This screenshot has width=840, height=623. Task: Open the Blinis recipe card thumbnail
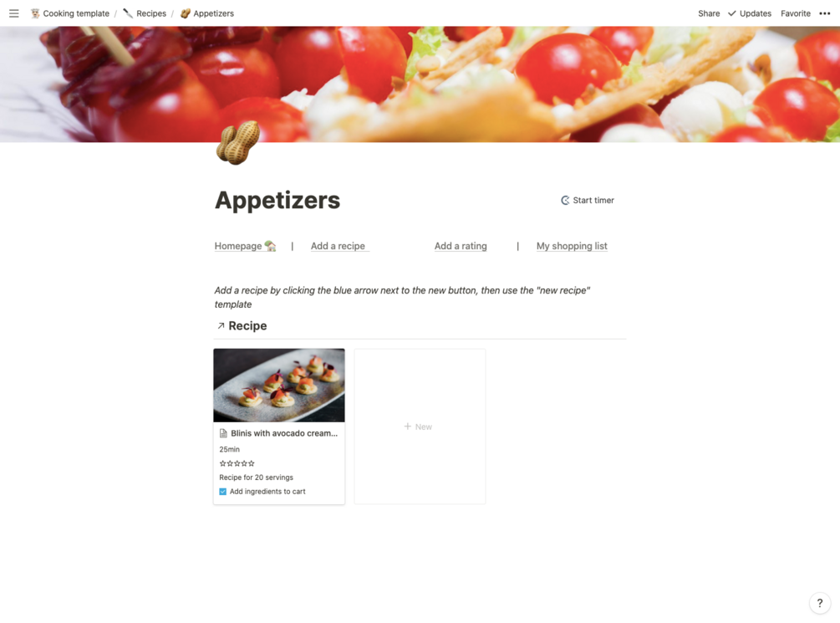[x=279, y=386]
